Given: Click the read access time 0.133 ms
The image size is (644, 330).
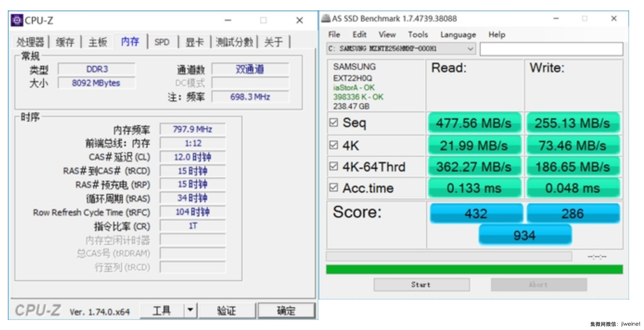Looking at the screenshot, I should (474, 188).
